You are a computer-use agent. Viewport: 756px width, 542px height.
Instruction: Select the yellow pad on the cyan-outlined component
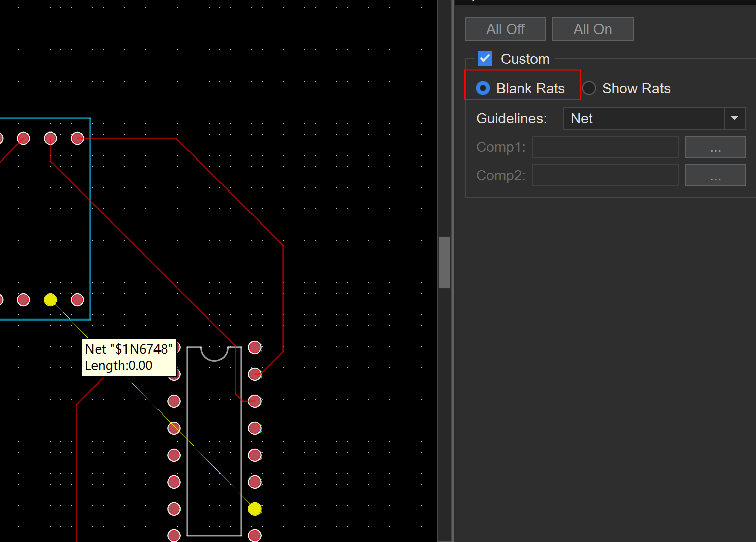[50, 300]
